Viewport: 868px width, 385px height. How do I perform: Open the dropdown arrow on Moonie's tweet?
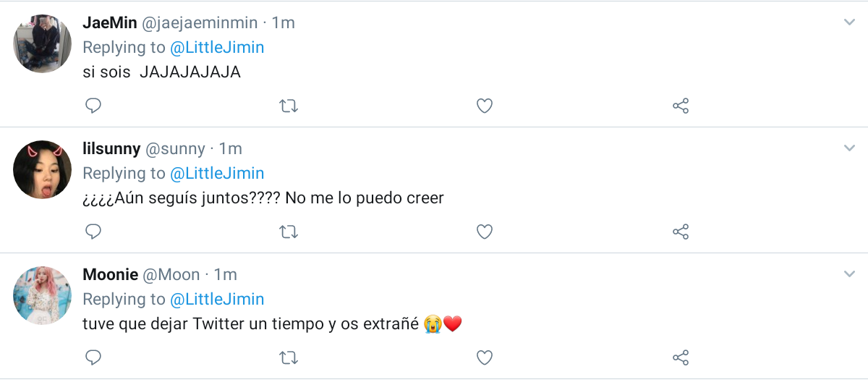(850, 274)
